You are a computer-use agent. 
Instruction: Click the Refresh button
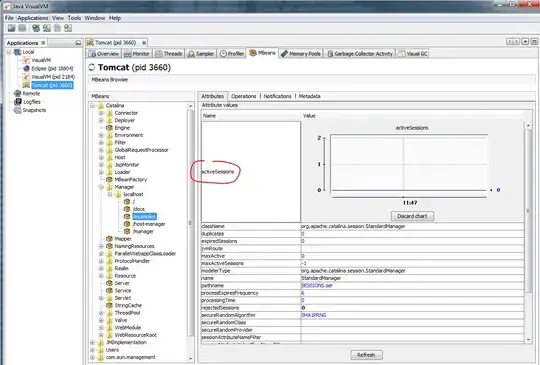coord(366,355)
